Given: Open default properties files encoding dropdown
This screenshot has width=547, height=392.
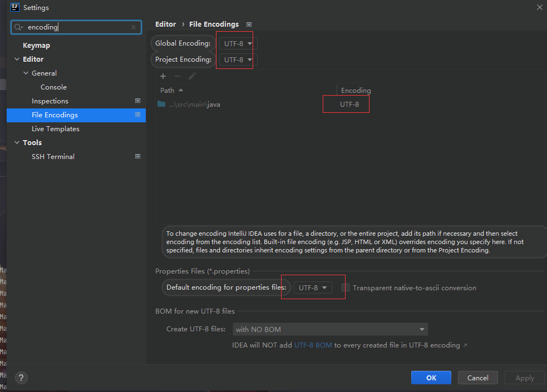Looking at the screenshot, I should (313, 287).
